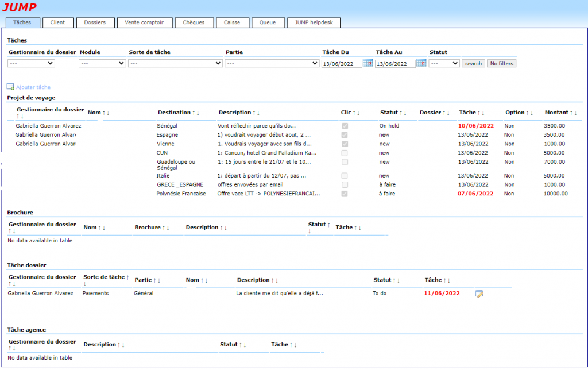Click the No filters button
The image size is (588, 370).
pos(501,63)
